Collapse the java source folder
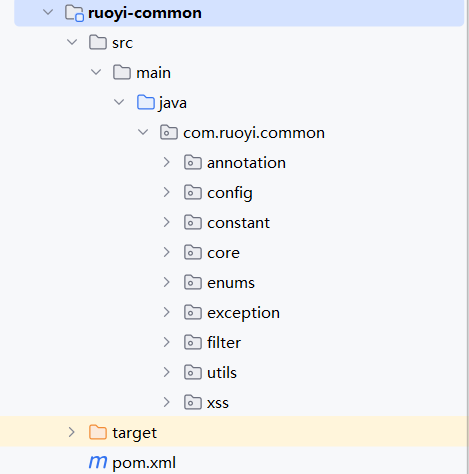469x474 pixels. coord(119,102)
